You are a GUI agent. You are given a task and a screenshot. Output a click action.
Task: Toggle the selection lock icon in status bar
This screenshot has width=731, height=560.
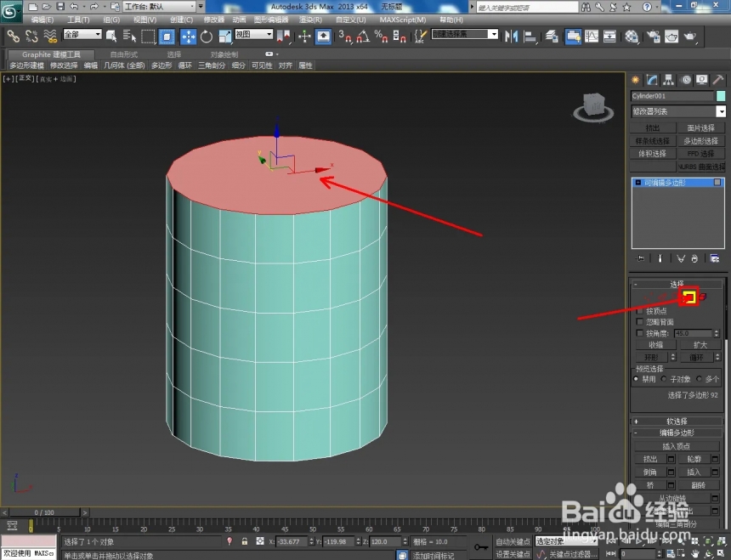tap(244, 541)
